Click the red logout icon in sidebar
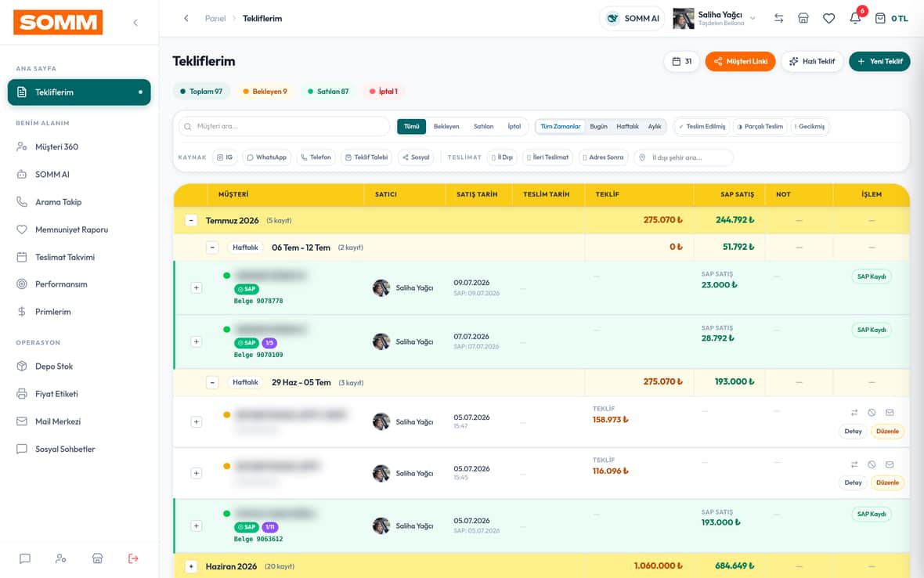The width and height of the screenshot is (924, 578). (x=133, y=558)
